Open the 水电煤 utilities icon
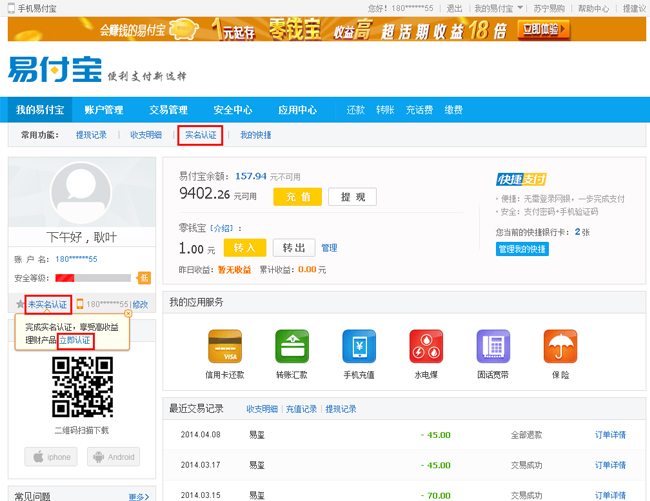 pos(426,346)
